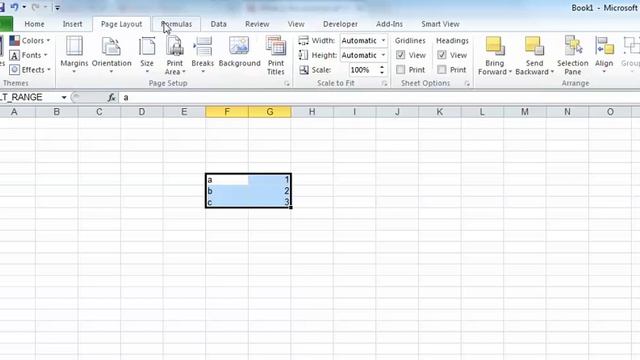Select cell containing 'b'
This screenshot has width=640, height=360.
(x=227, y=191)
